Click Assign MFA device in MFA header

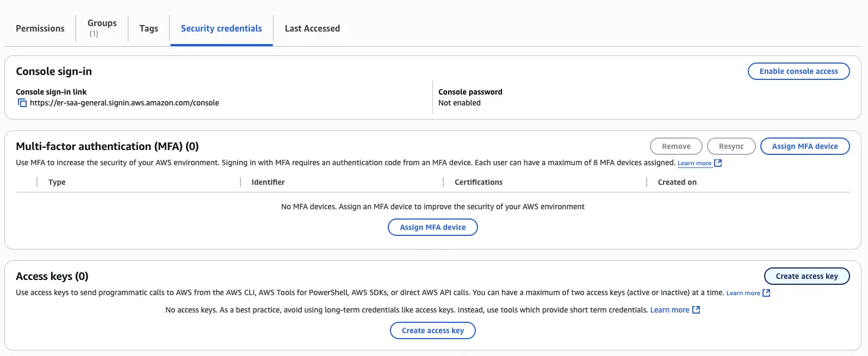804,146
